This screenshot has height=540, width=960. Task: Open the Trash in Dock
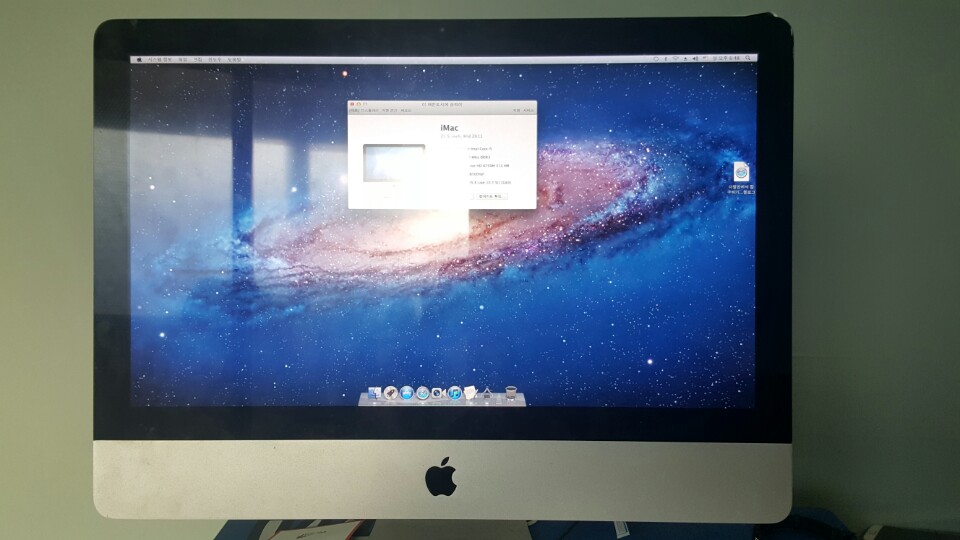511,392
